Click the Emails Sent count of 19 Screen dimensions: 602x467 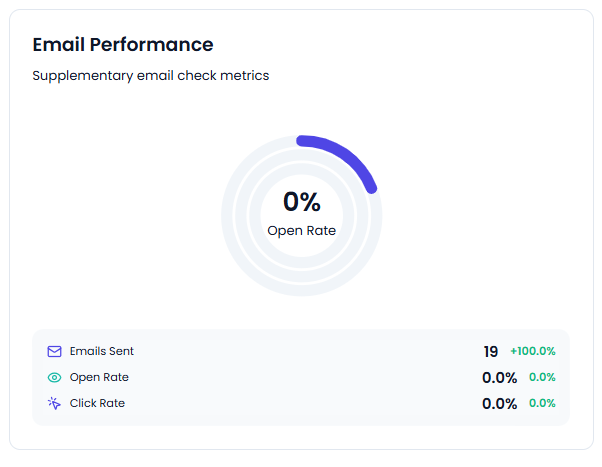coord(491,351)
